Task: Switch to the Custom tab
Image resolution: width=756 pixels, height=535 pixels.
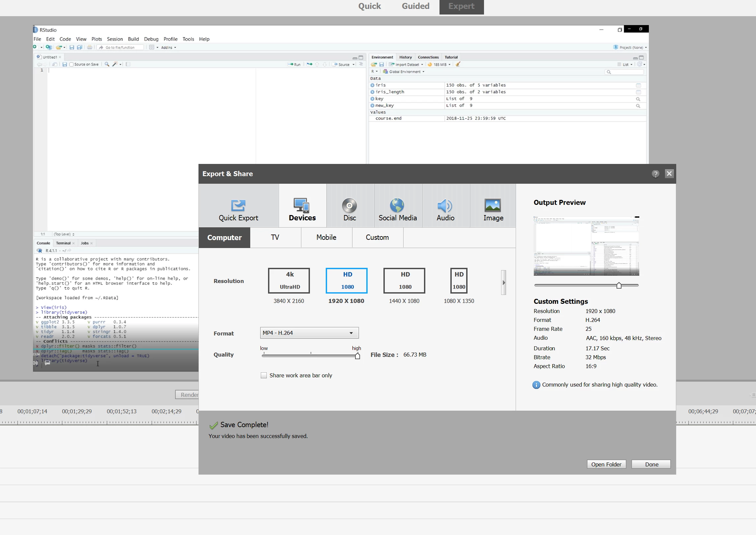Action: tap(377, 237)
